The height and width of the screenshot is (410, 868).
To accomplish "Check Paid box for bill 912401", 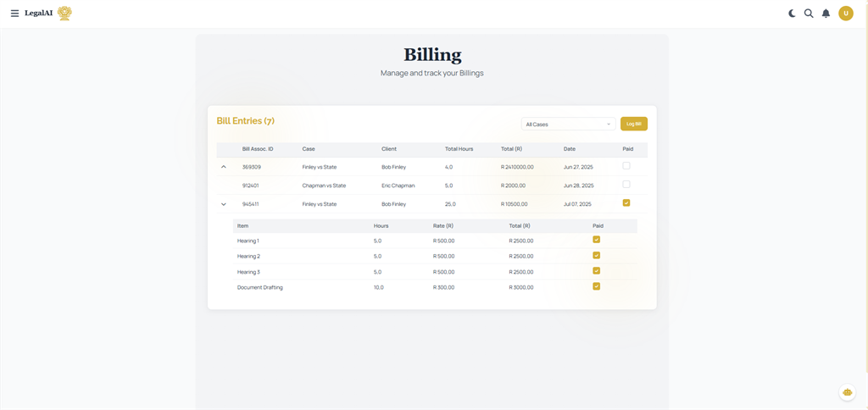I will [626, 184].
